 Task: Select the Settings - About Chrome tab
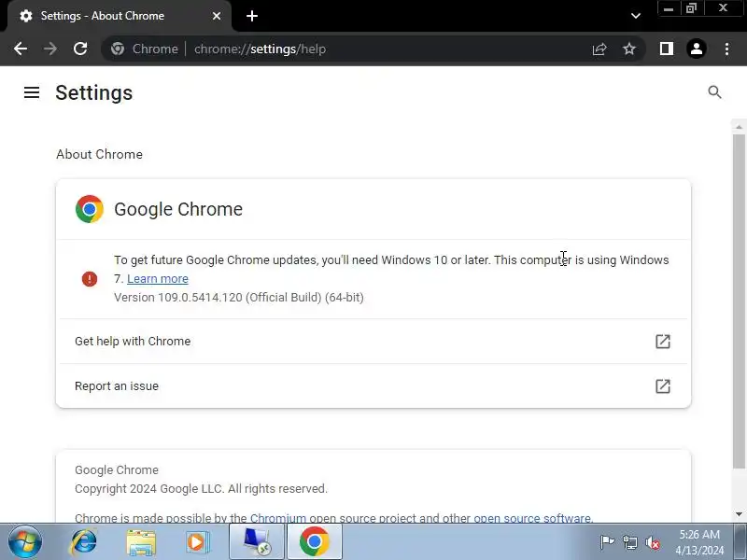pos(120,16)
